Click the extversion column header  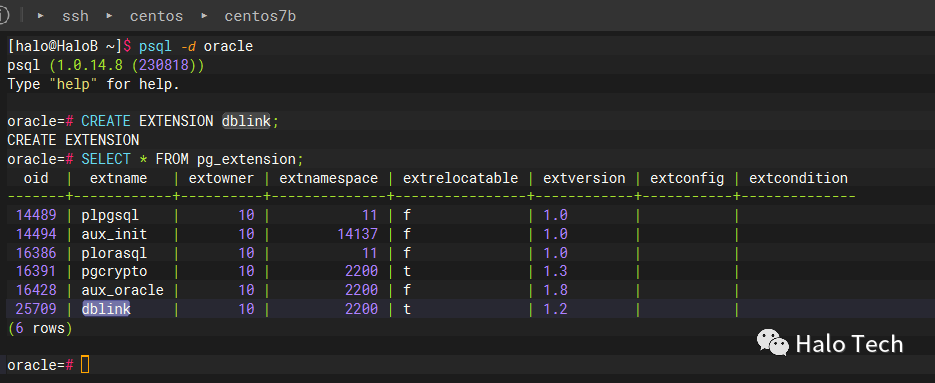pyautogui.click(x=584, y=178)
